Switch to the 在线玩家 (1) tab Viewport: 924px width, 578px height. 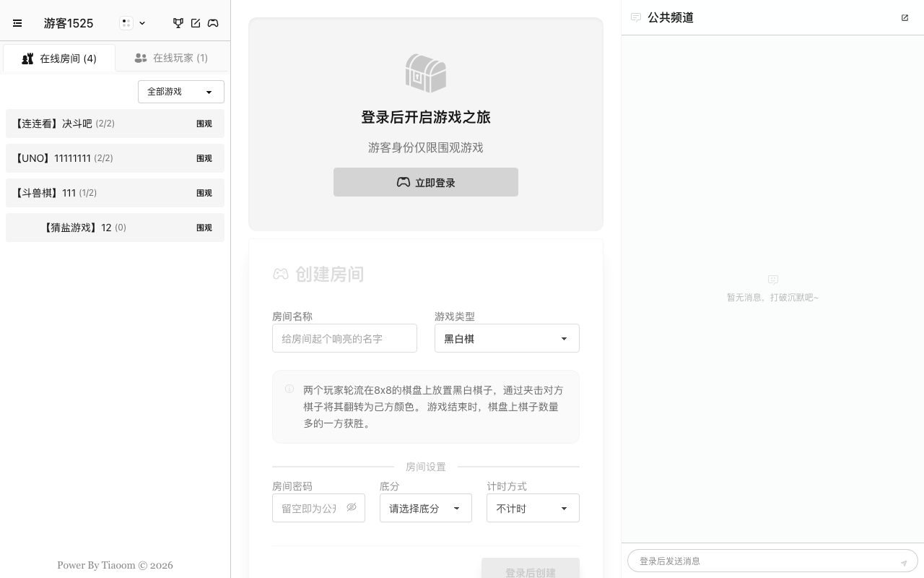(x=172, y=58)
